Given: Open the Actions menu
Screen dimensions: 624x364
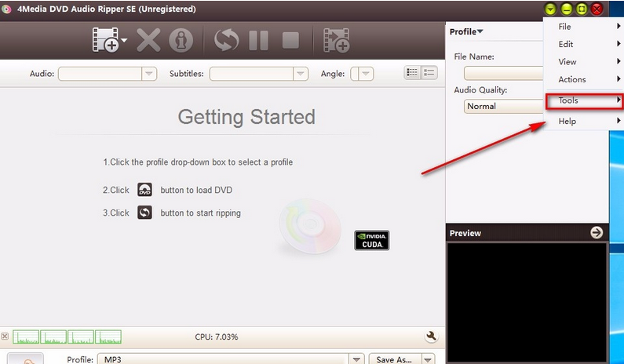Looking at the screenshot, I should point(584,79).
